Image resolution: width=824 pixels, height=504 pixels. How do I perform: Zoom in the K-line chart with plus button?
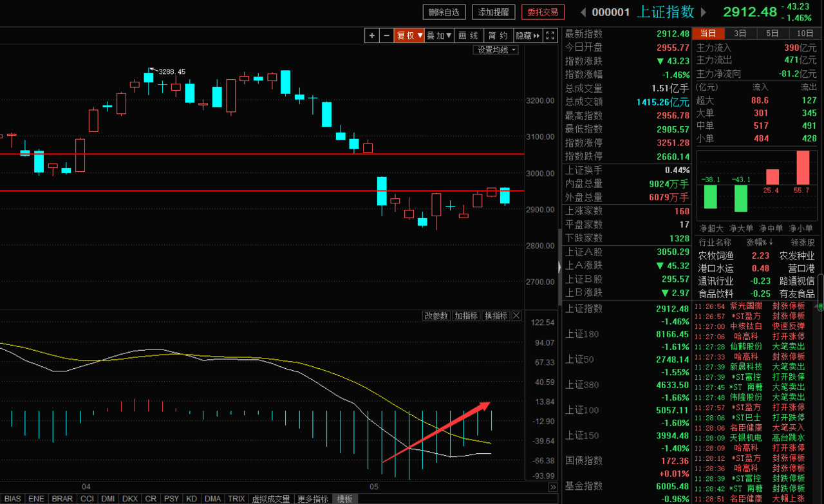[371, 36]
